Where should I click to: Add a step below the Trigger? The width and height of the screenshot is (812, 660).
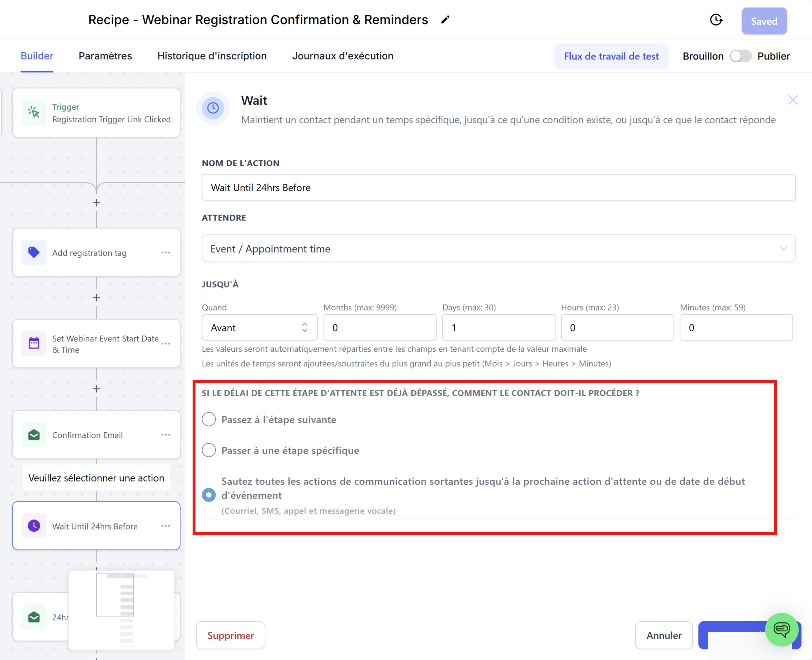[97, 203]
